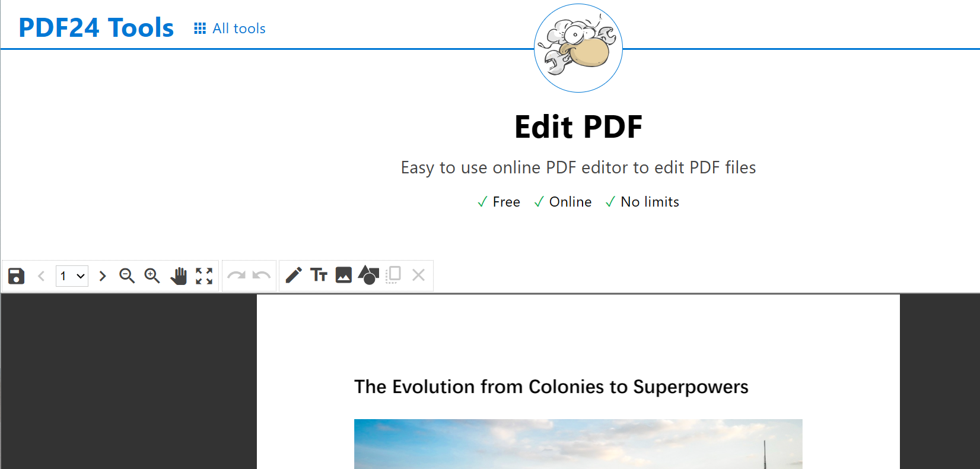This screenshot has height=469, width=980.
Task: Select the pencil free-draw tool
Action: [x=294, y=275]
